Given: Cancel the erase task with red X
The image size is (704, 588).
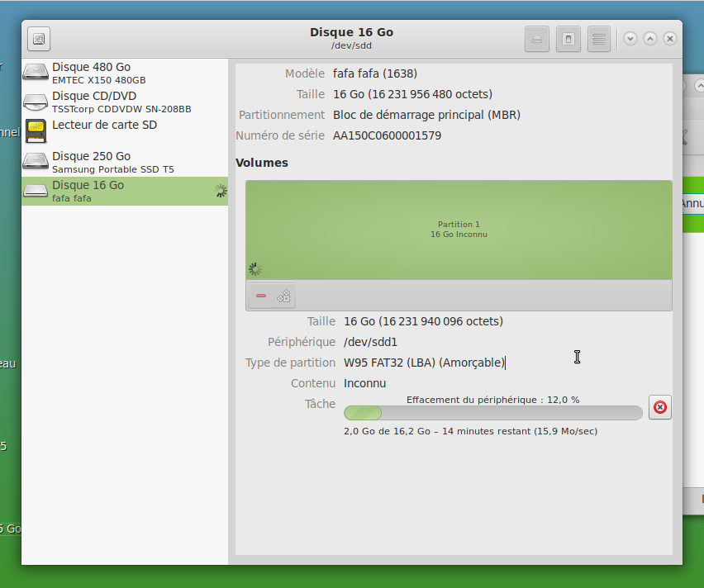Looking at the screenshot, I should 659,407.
